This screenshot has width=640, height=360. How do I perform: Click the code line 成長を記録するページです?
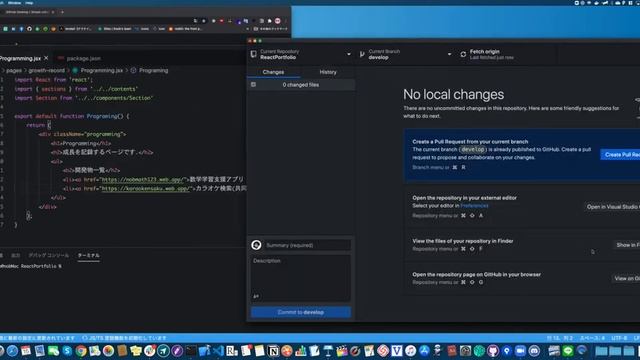pos(102,152)
